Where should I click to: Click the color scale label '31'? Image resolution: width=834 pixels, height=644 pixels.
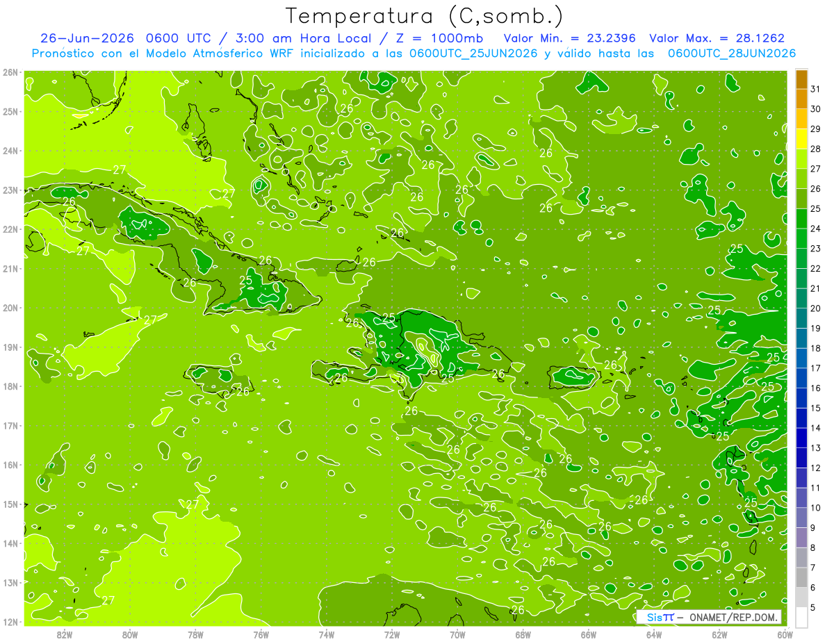tap(816, 89)
